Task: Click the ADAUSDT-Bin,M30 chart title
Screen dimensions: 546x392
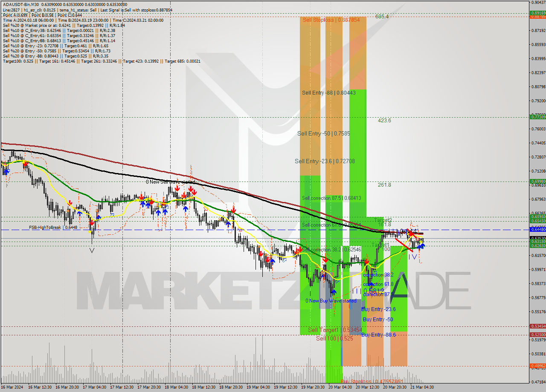Action: (x=65, y=5)
